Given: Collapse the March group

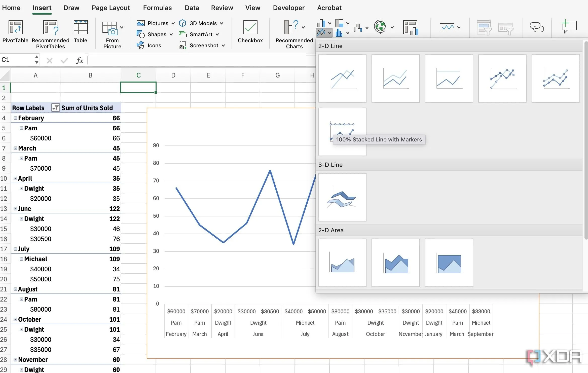Looking at the screenshot, I should tap(15, 148).
